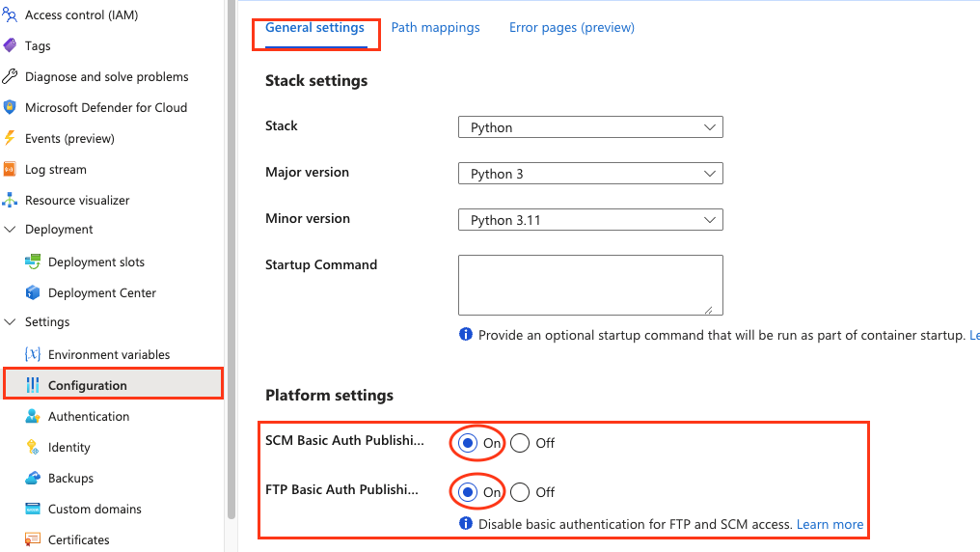
Task: Switch to the Path mappings tab
Action: coord(435,28)
